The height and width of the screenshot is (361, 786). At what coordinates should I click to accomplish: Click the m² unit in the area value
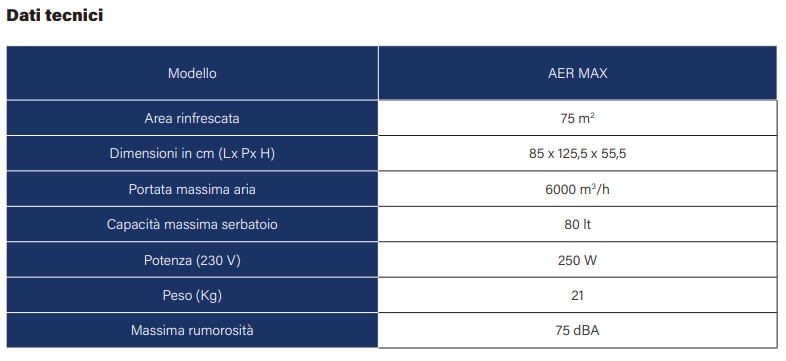[587, 118]
